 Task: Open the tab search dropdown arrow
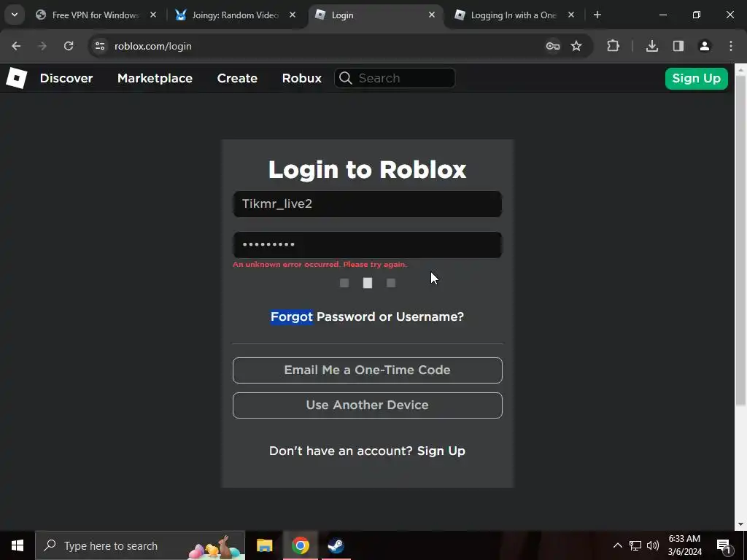coord(15,15)
